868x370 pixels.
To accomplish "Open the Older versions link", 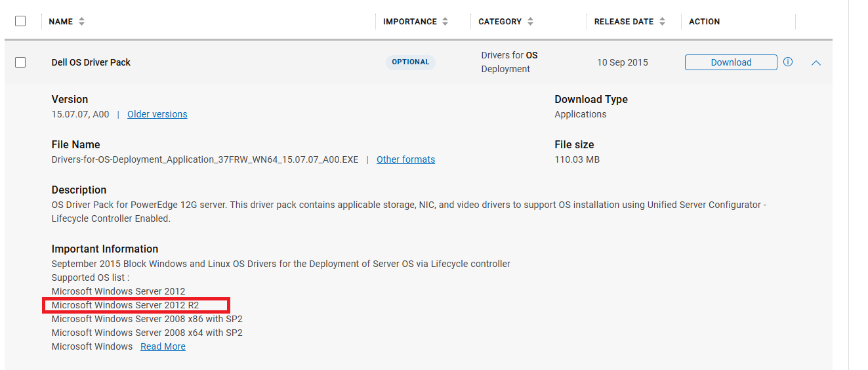I will pos(157,114).
